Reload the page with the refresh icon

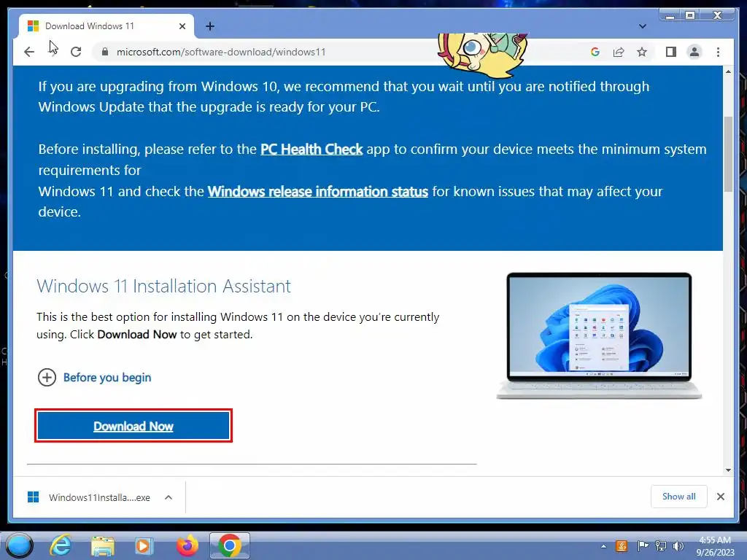click(76, 52)
